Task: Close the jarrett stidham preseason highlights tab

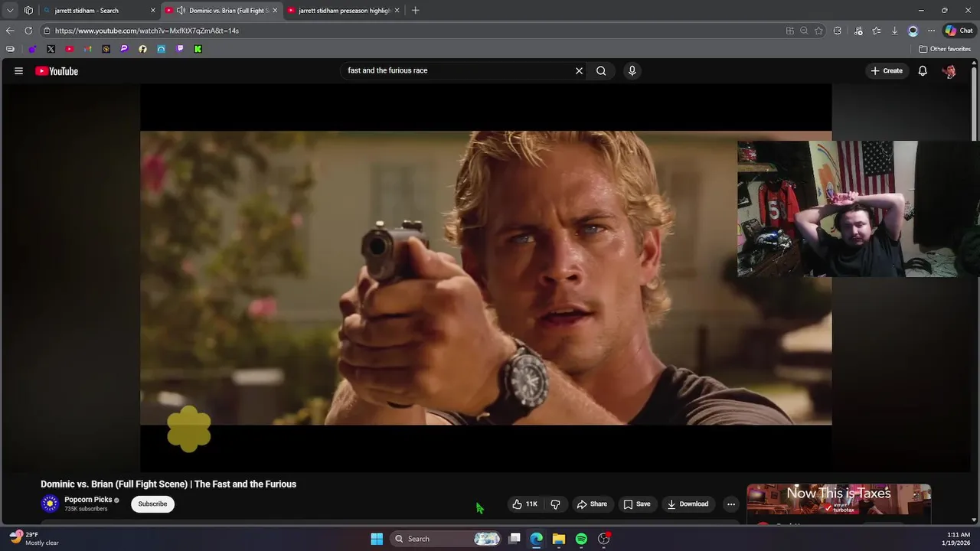Action: coord(397,11)
